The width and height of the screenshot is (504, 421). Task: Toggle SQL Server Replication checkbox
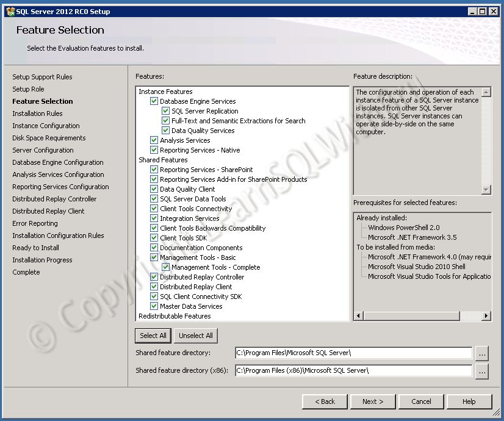pos(165,111)
